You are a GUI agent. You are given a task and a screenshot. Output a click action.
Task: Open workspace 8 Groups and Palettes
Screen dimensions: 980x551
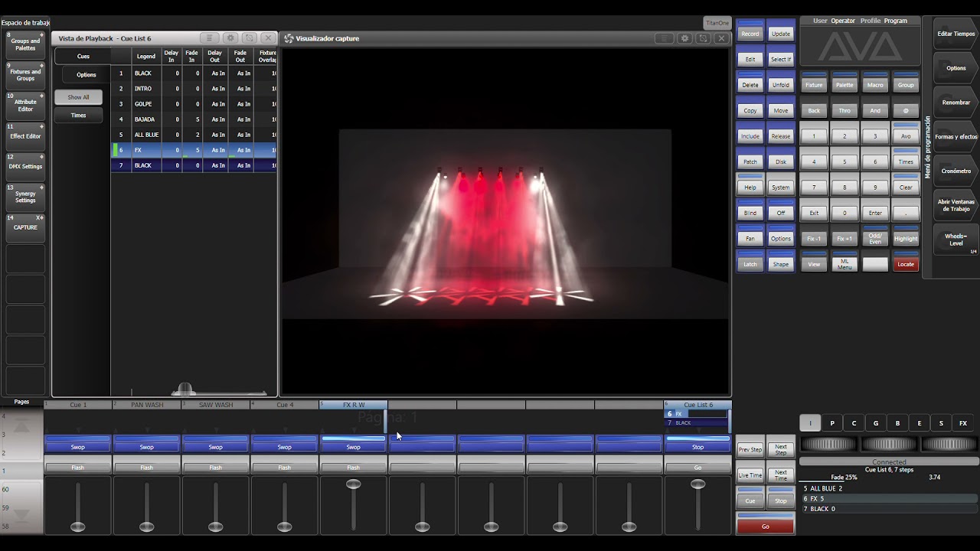tap(25, 44)
